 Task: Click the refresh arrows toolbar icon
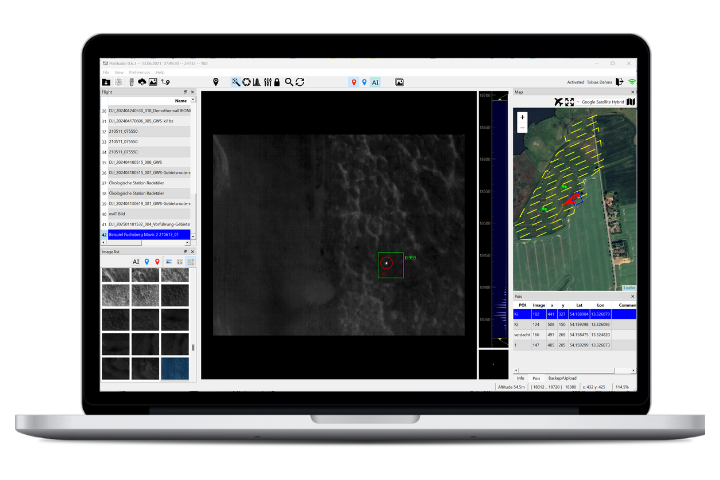click(299, 82)
